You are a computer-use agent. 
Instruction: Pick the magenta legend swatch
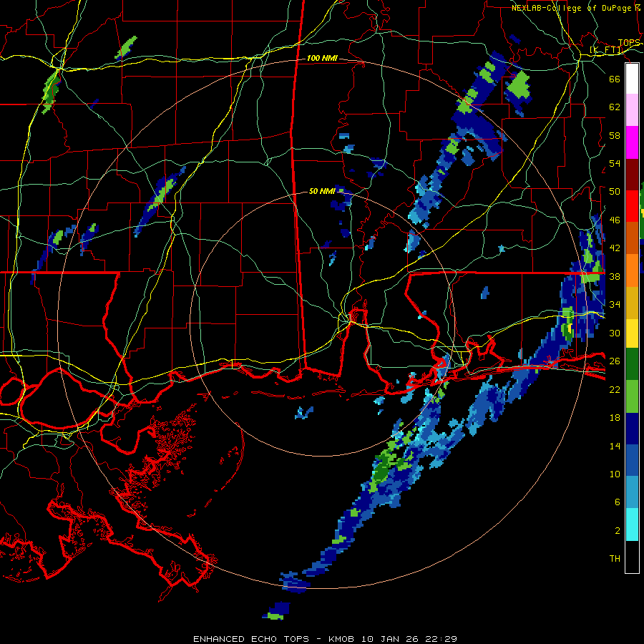pyautogui.click(x=632, y=142)
